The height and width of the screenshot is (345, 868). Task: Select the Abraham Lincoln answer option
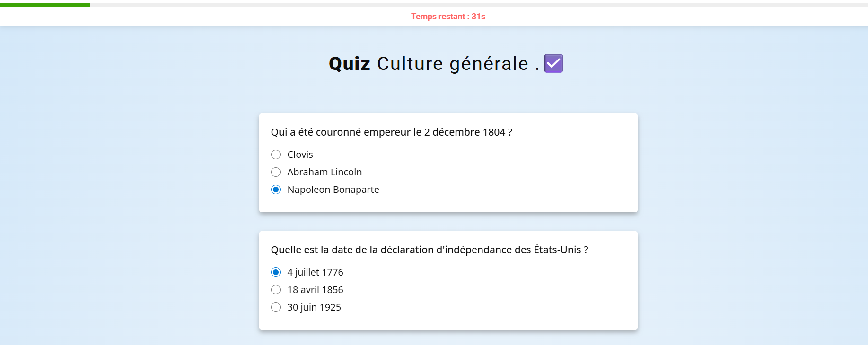click(276, 172)
